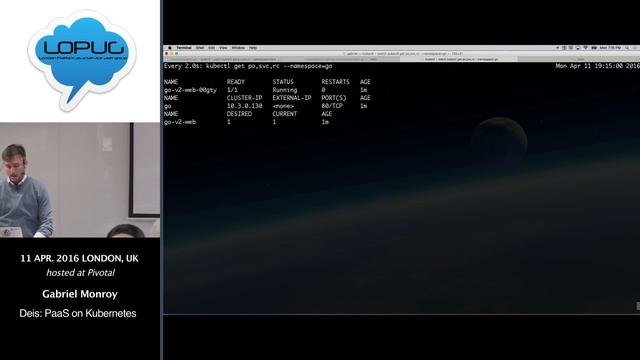Open the Apple menu
The width and height of the screenshot is (640, 360).
coord(170,48)
